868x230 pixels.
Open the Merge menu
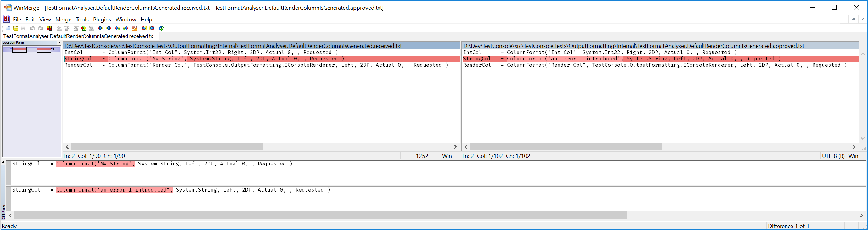(x=63, y=20)
